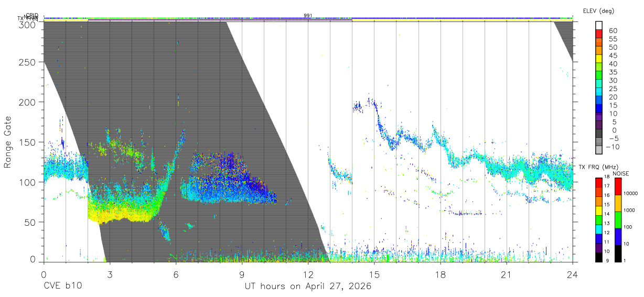Click the '150' range gate tick label

pos(28,142)
